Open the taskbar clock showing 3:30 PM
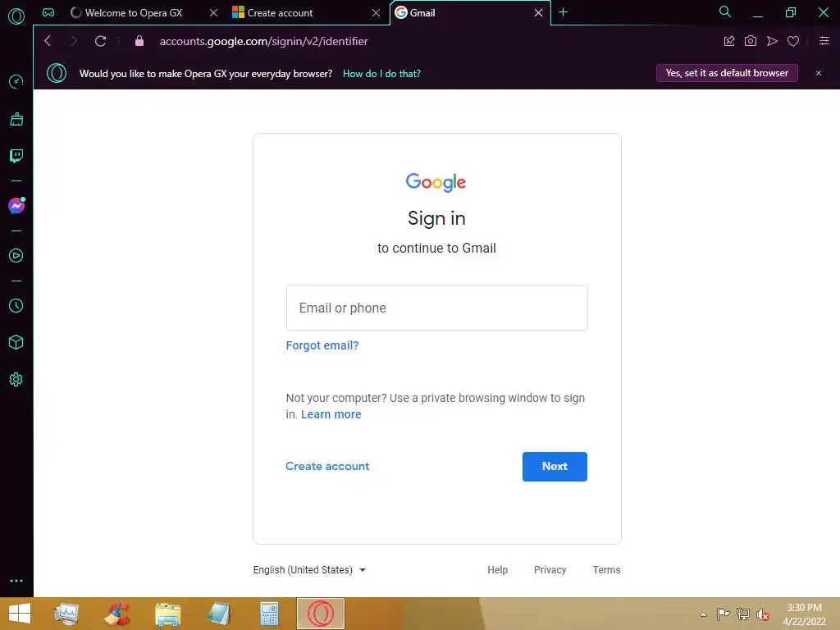The image size is (840, 630). coord(804,614)
